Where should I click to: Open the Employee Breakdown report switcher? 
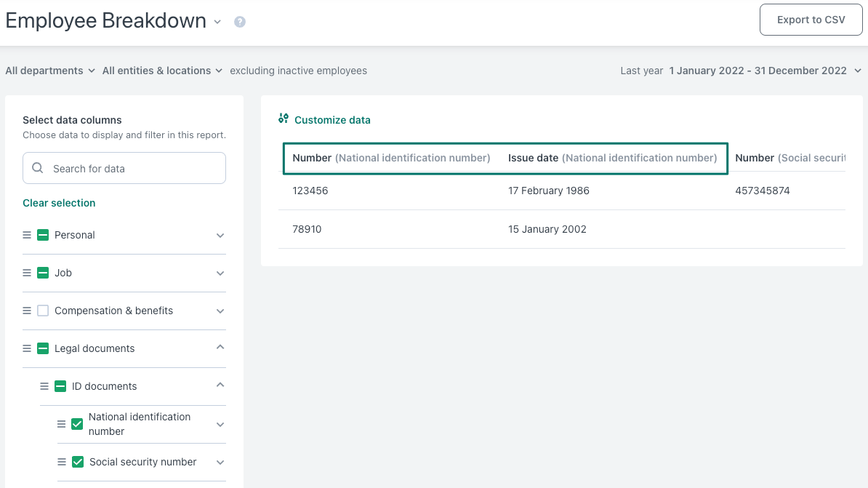(x=217, y=22)
